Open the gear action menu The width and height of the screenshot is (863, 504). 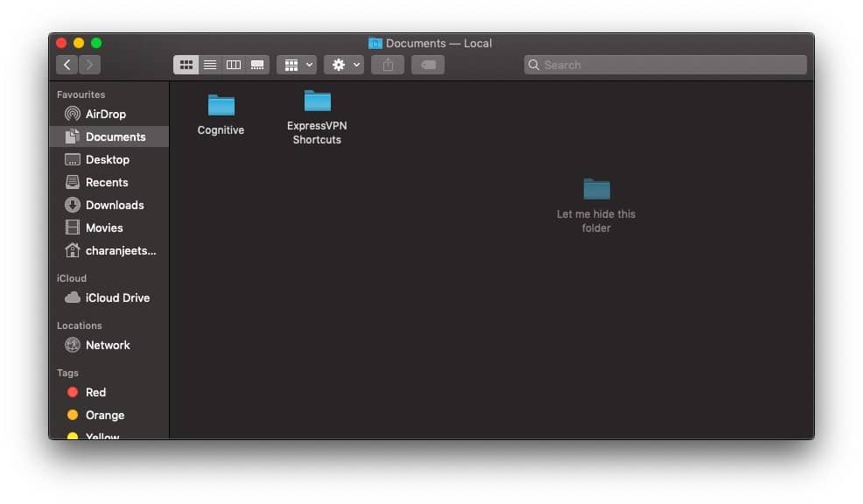tap(343, 65)
